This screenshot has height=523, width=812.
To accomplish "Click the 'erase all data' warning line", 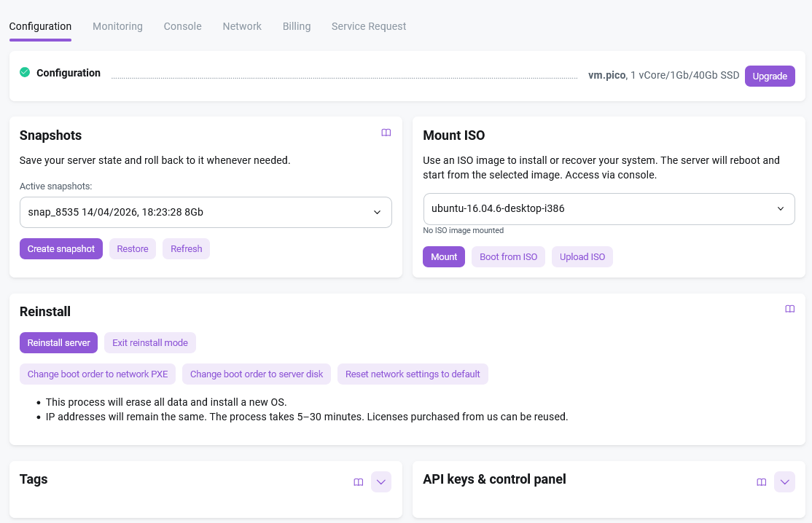I will tap(166, 403).
